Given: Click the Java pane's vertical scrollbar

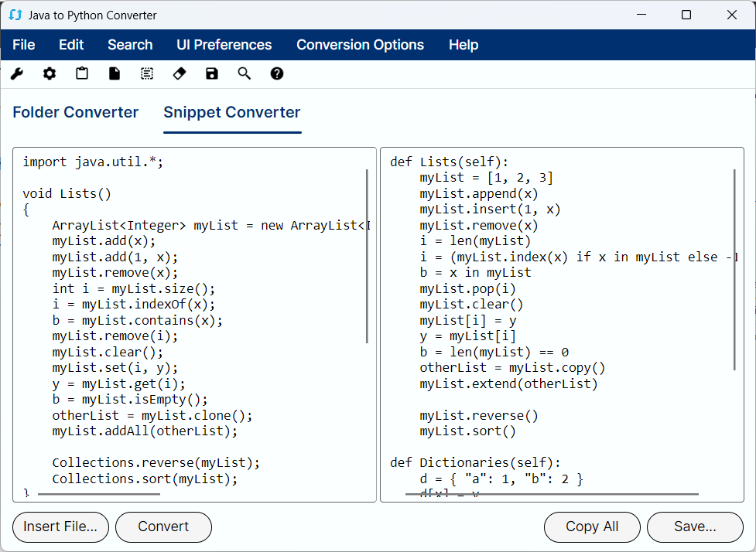Looking at the screenshot, I should click(x=367, y=257).
